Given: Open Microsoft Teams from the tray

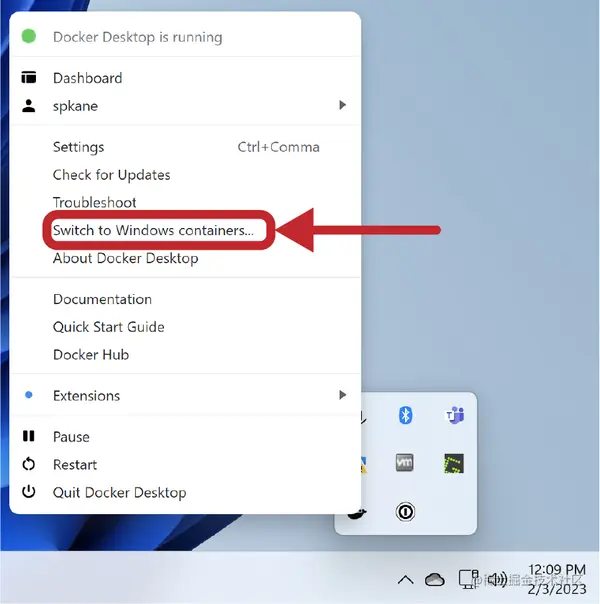Looking at the screenshot, I should (455, 415).
